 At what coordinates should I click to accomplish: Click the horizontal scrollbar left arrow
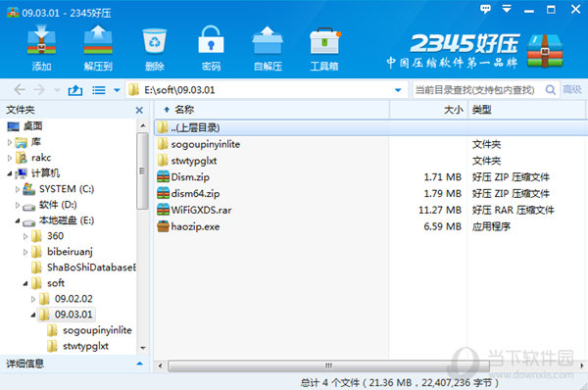coord(160,366)
